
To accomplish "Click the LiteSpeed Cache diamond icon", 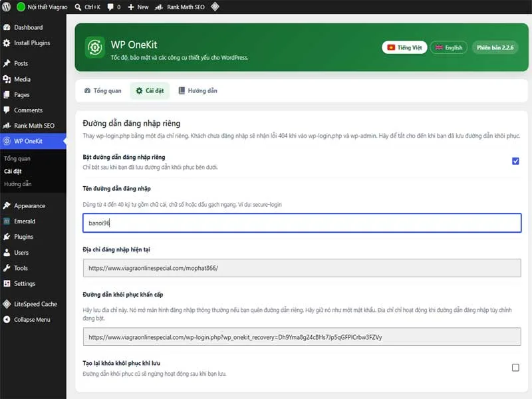I will coord(7,304).
